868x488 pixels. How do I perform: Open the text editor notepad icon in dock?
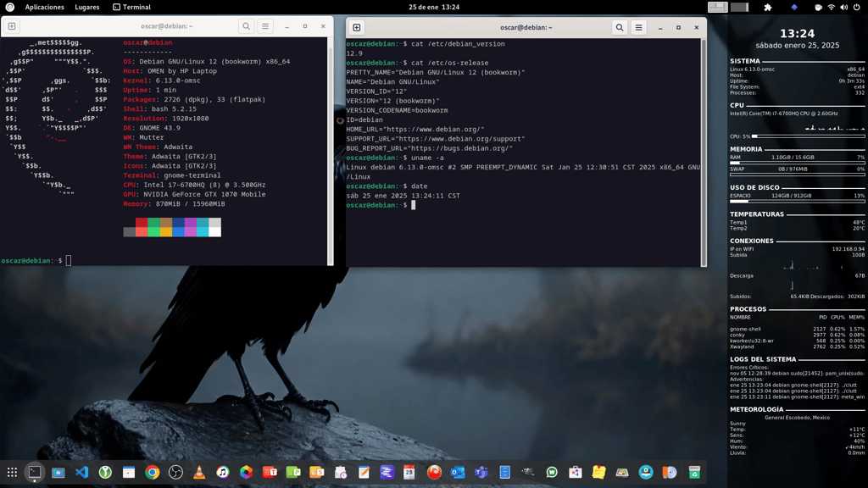point(364,472)
